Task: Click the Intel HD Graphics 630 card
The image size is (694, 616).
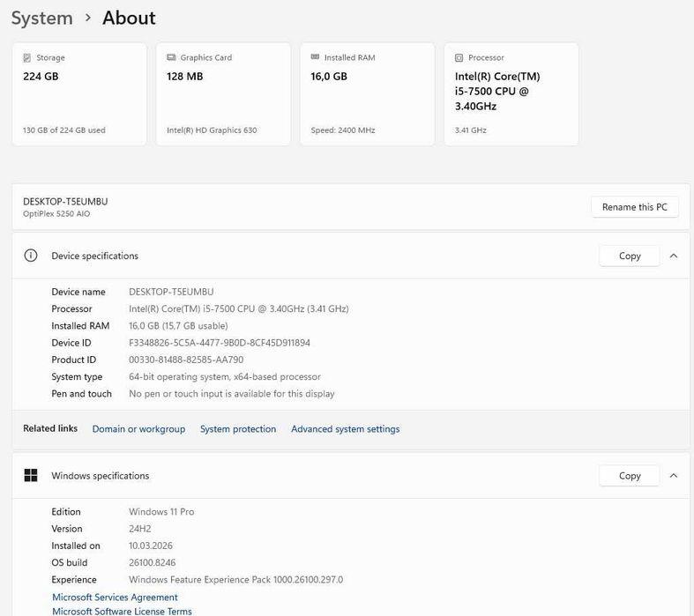Action: [x=223, y=94]
